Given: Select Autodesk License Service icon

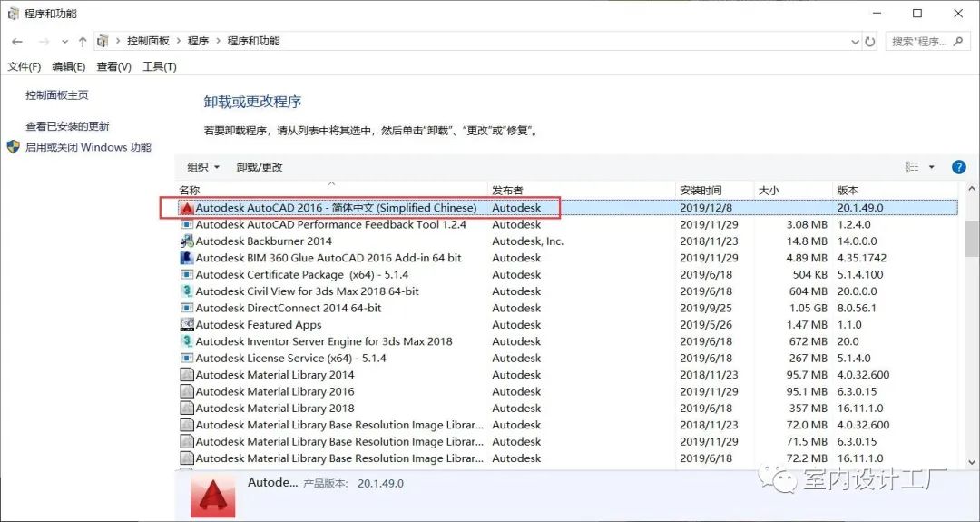Looking at the screenshot, I should [x=186, y=359].
